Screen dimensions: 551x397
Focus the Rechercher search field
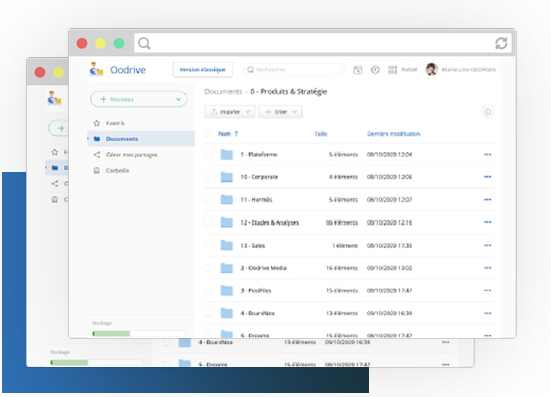point(294,70)
